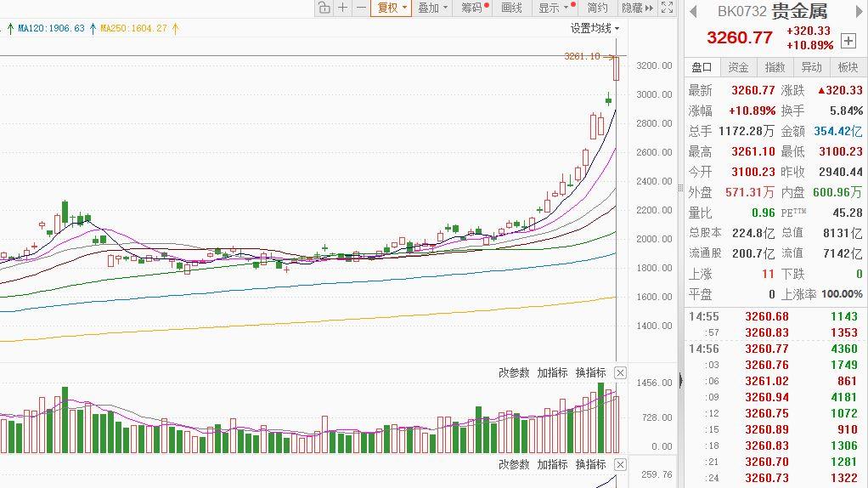Click 换指标 on the bottom indicator panel
This screenshot has width=868, height=488.
coord(590,465)
